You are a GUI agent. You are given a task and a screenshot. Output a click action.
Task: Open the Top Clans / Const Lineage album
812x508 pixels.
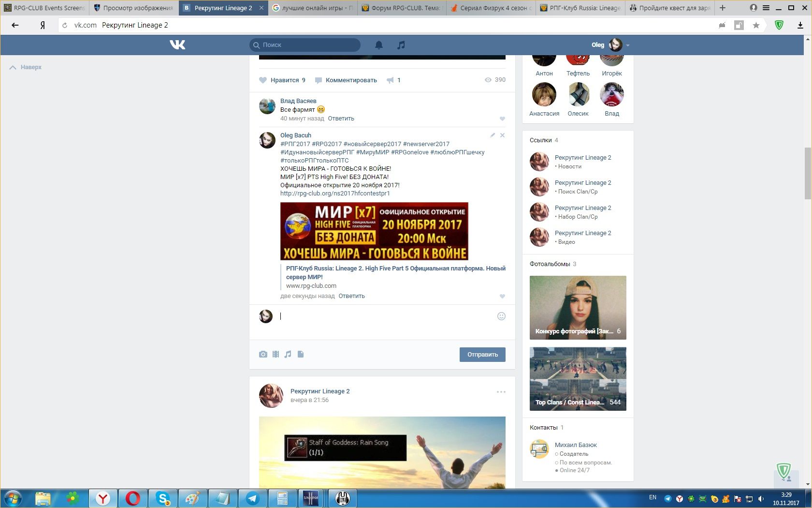(578, 379)
